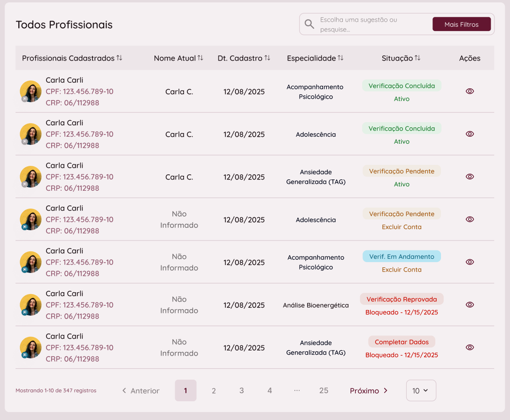Image resolution: width=510 pixels, height=420 pixels.
Task: Sort by Dt. Cadastro column arrows
Action: click(x=267, y=58)
